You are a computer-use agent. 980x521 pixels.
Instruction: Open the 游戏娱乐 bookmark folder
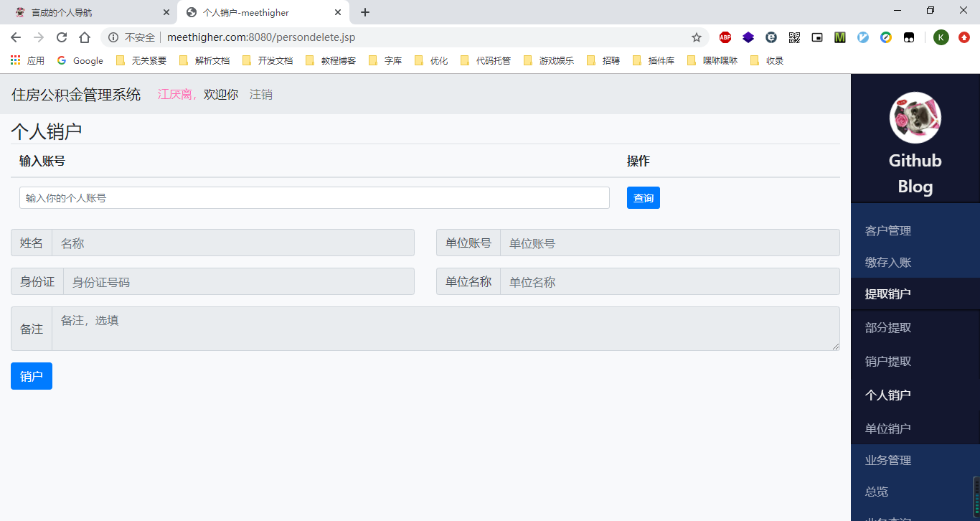coord(549,61)
